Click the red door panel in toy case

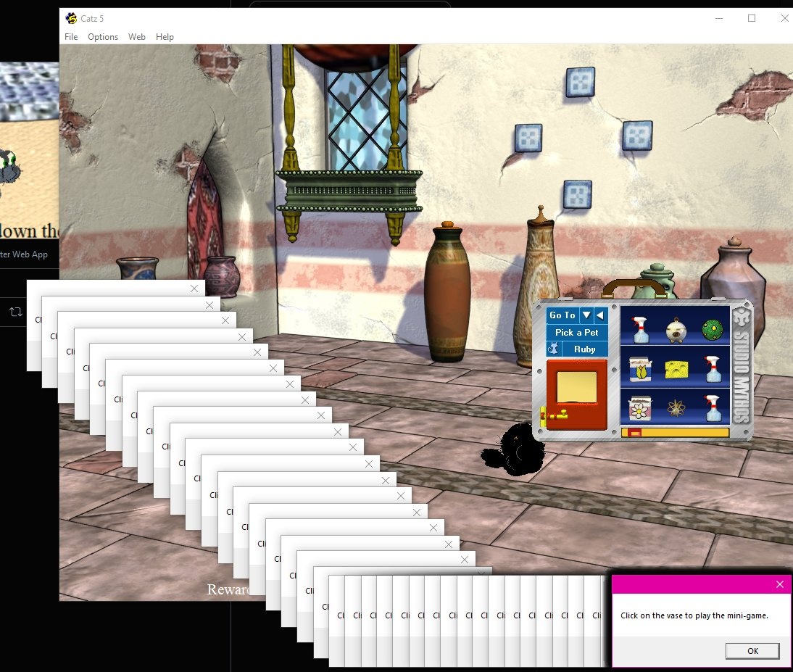576,395
